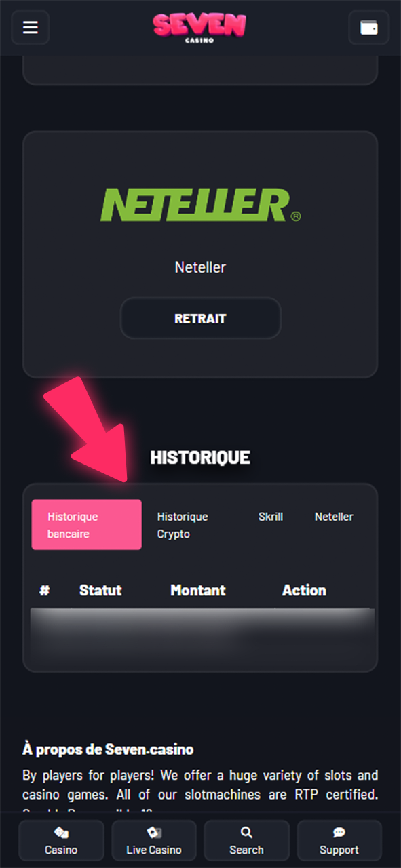Select the Historique bancaire tab
This screenshot has width=401, height=868.
click(86, 524)
